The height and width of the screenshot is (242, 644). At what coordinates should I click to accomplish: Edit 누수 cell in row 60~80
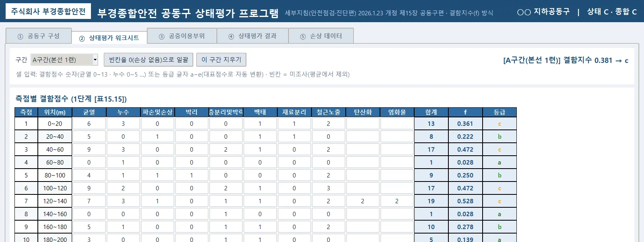pyautogui.click(x=123, y=162)
